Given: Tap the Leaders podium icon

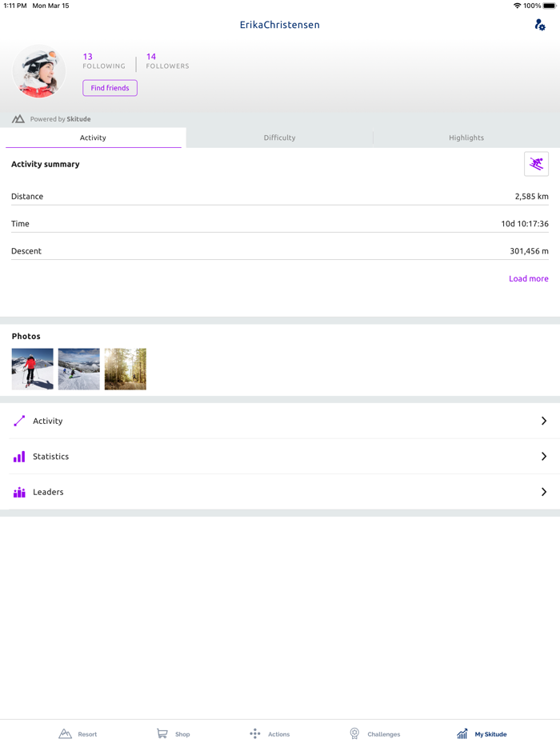Looking at the screenshot, I should point(19,492).
